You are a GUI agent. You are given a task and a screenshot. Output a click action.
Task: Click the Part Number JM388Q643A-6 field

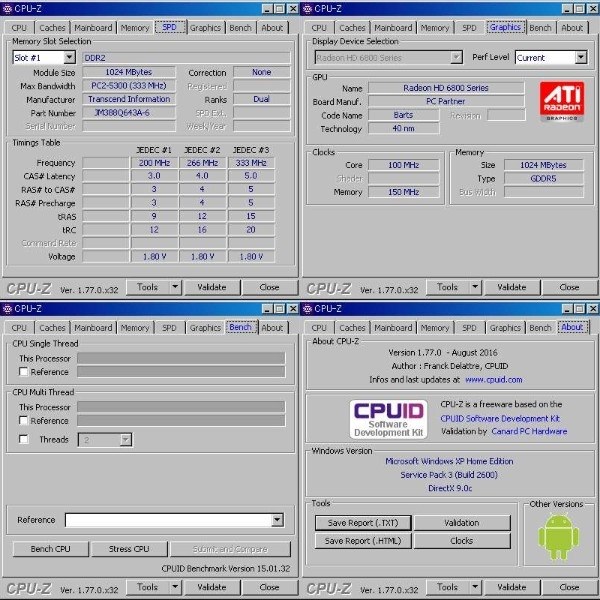tap(129, 113)
